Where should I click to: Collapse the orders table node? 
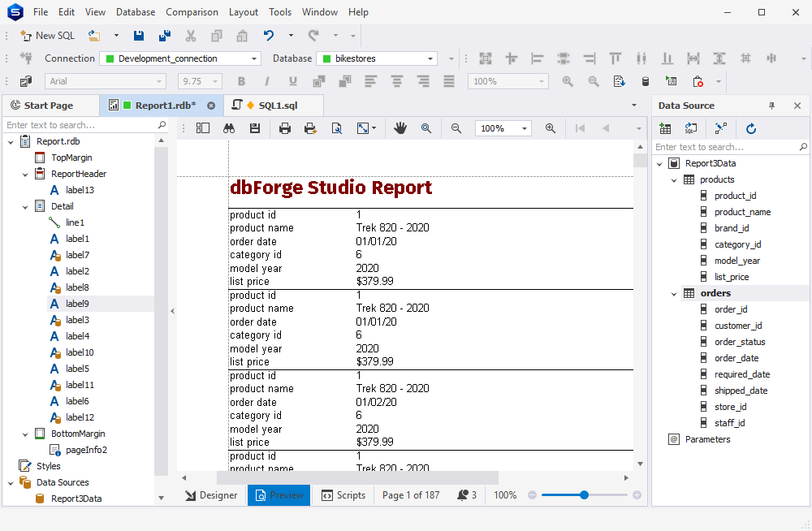tap(674, 294)
